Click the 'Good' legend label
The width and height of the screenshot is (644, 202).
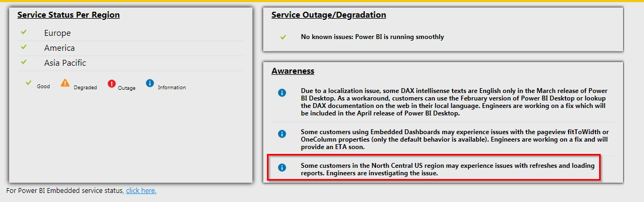[x=43, y=87]
